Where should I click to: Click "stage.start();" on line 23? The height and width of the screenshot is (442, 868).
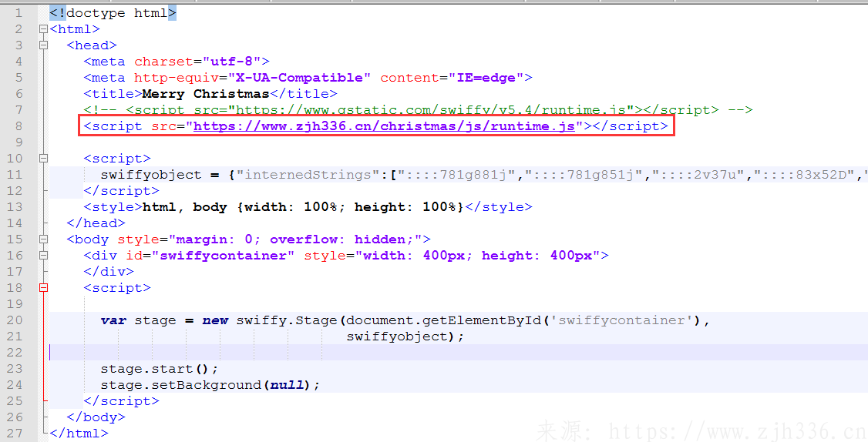click(160, 368)
